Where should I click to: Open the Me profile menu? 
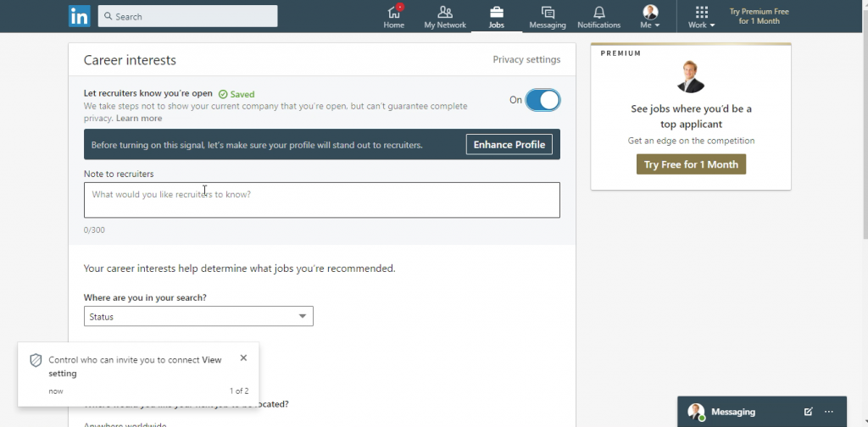click(650, 17)
